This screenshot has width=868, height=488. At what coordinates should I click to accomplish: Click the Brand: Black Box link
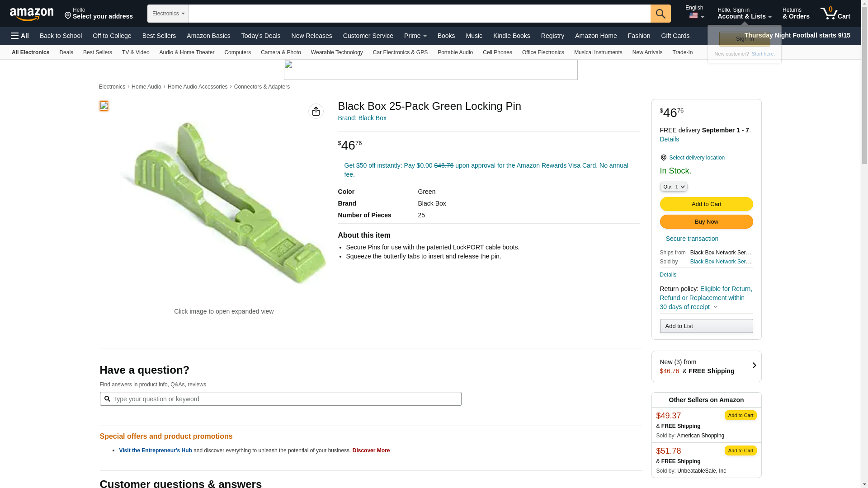click(362, 118)
